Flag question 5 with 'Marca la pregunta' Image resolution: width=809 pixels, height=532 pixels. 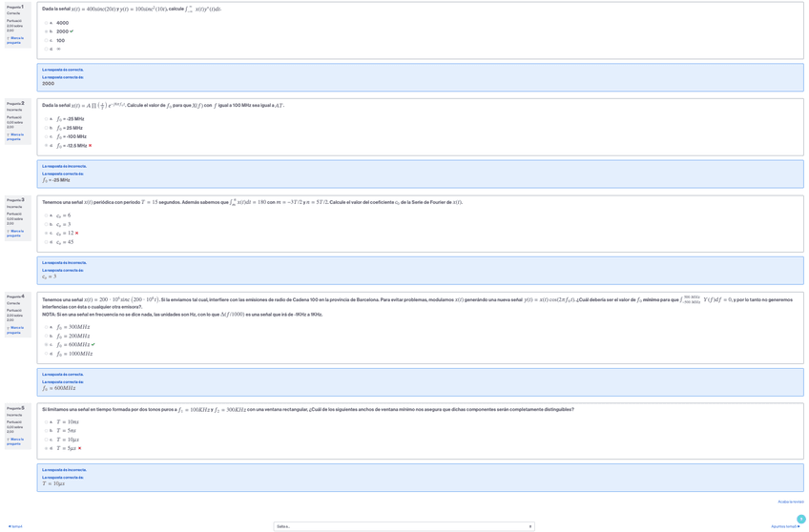tap(15, 441)
